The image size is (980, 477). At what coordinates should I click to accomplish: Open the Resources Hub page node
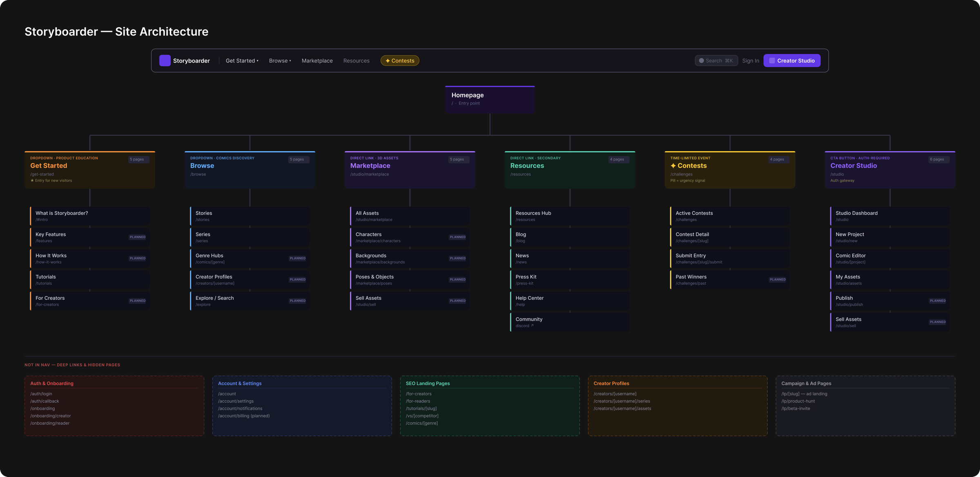[570, 216]
